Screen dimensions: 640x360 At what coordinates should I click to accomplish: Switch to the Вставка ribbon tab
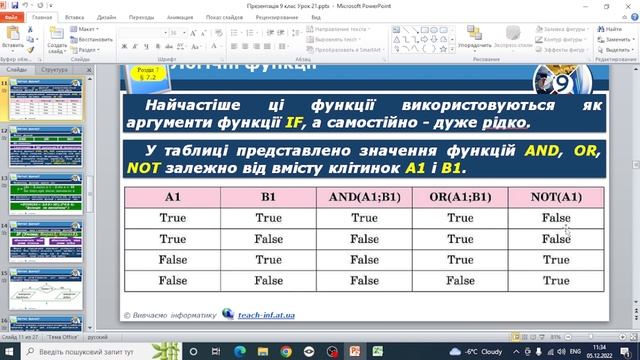click(x=74, y=17)
